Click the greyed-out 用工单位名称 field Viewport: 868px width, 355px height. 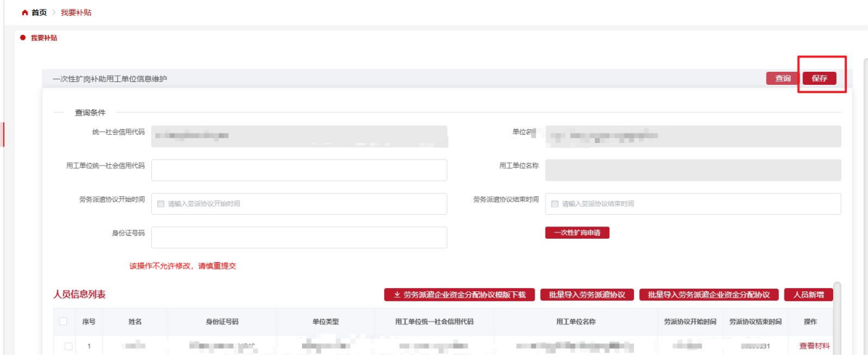point(693,170)
